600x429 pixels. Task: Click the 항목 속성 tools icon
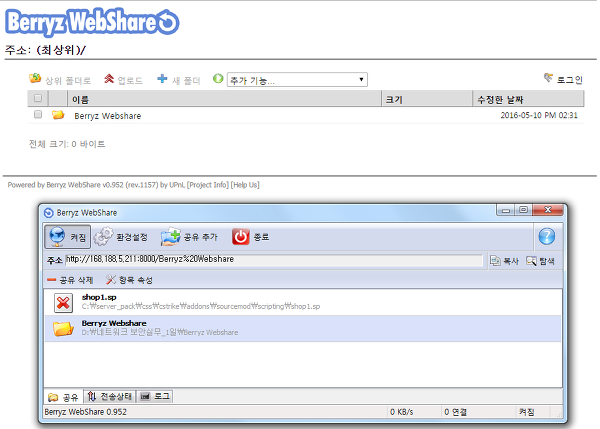111,280
